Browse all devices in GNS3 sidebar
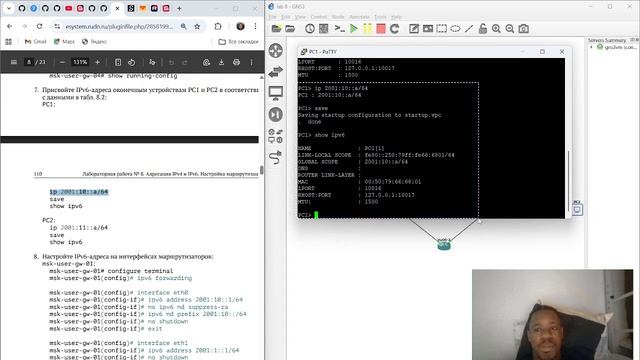Image resolution: width=640 pixels, height=360 pixels. click(x=276, y=136)
